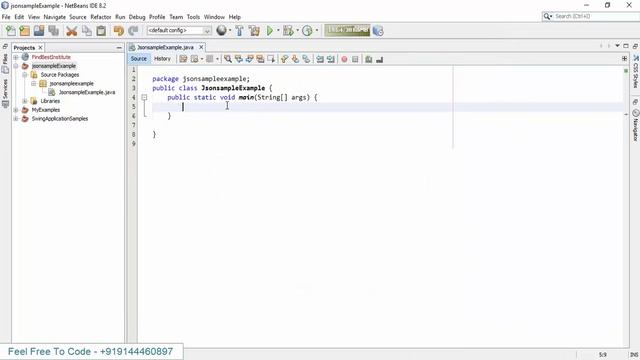The width and height of the screenshot is (640, 360).
Task: Clean and build the project
Action: coord(254,31)
